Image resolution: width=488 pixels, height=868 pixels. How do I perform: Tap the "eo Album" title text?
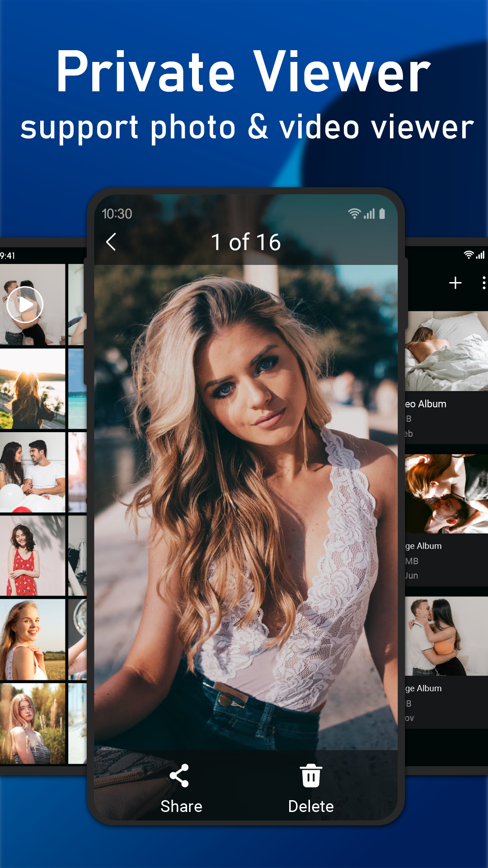(426, 404)
